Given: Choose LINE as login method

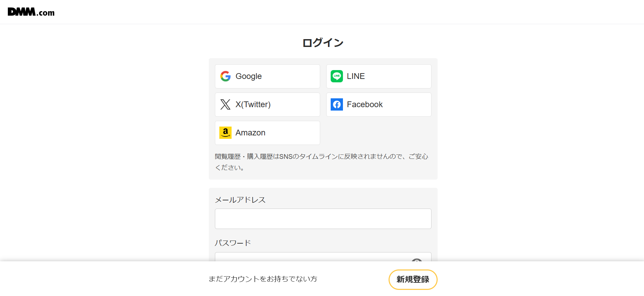Looking at the screenshot, I should click(379, 76).
